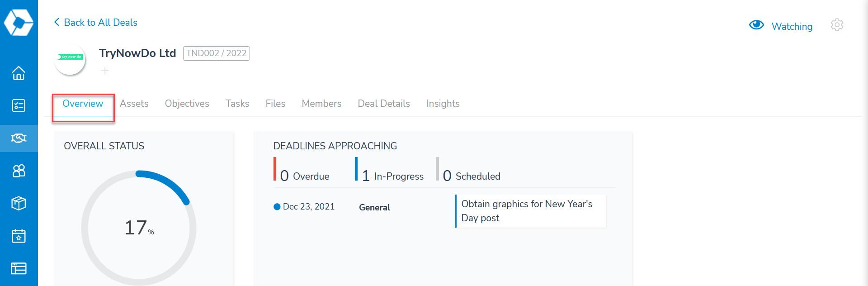Click the 17% progress ring
This screenshot has height=286, width=868.
point(139,228)
